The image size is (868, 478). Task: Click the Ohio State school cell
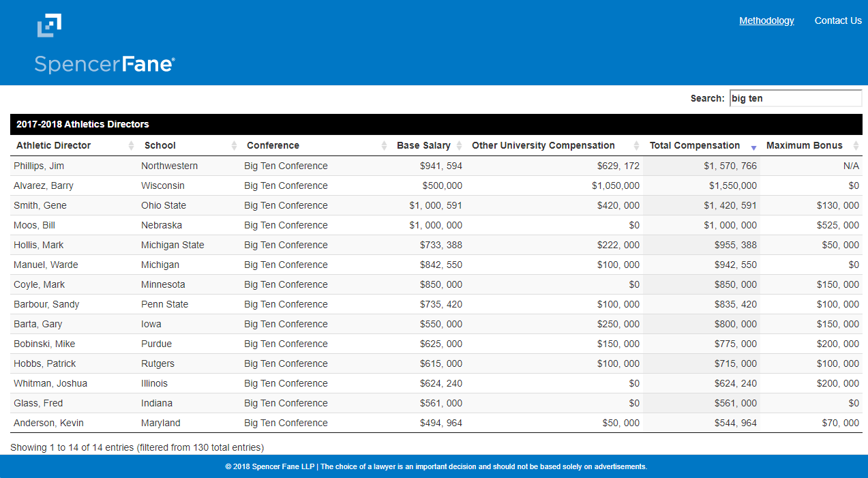tap(164, 205)
